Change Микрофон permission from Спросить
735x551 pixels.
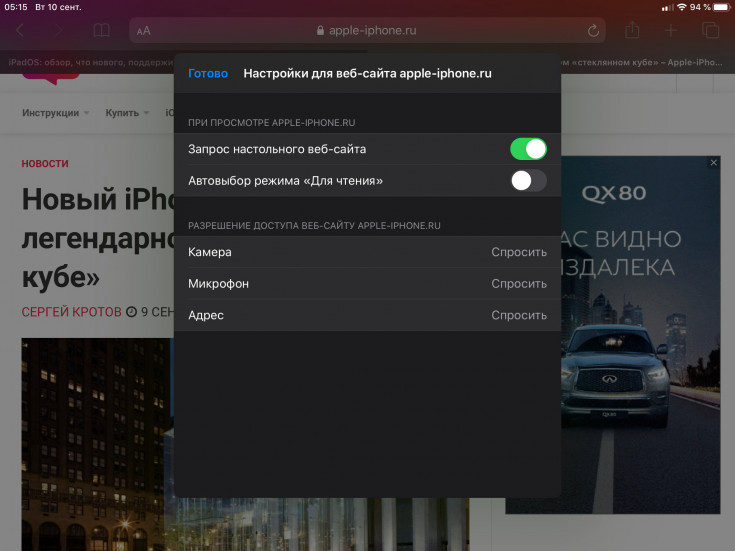(x=367, y=284)
